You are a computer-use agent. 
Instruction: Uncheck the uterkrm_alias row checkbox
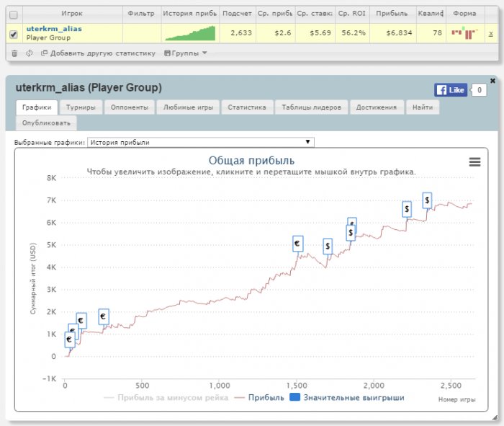click(x=13, y=33)
